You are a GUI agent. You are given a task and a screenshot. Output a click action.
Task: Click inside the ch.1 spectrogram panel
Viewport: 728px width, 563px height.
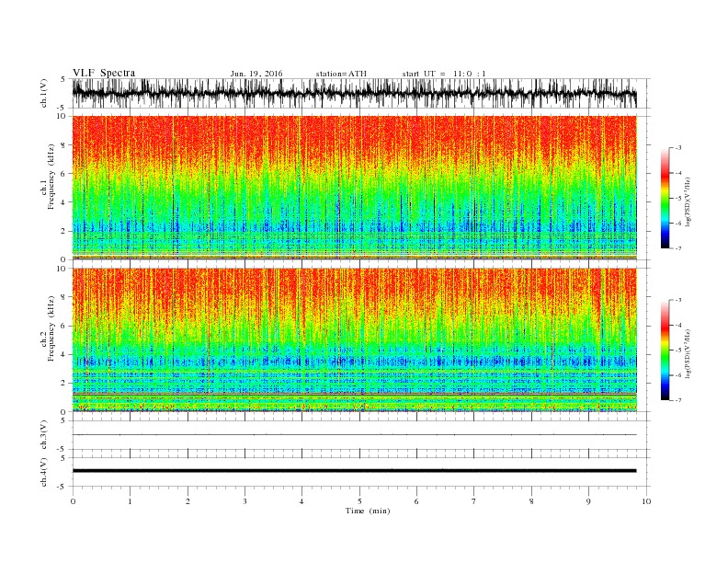pos(355,188)
